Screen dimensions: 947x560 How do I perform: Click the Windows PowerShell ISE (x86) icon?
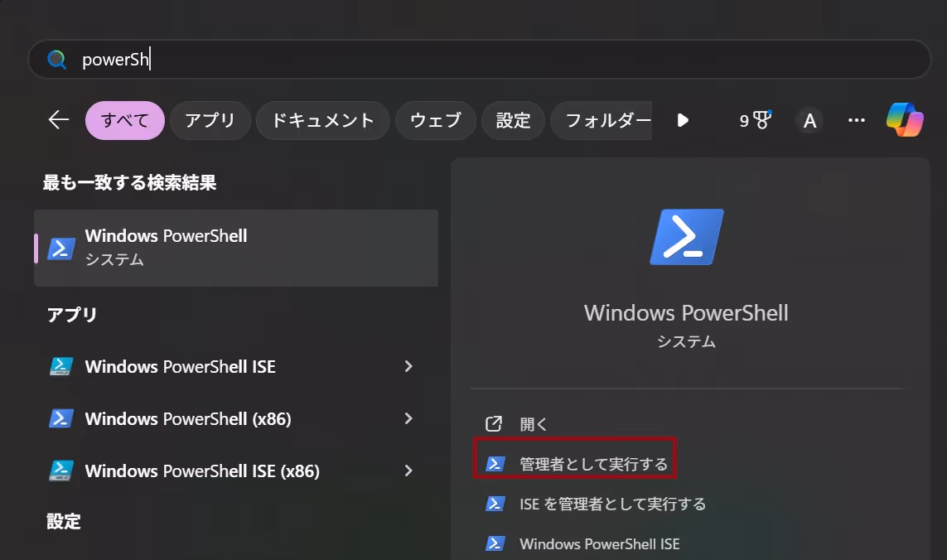pyautogui.click(x=61, y=471)
